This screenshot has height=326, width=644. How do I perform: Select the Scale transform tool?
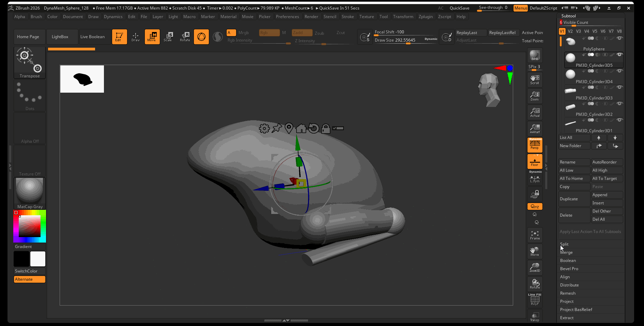pos(168,37)
